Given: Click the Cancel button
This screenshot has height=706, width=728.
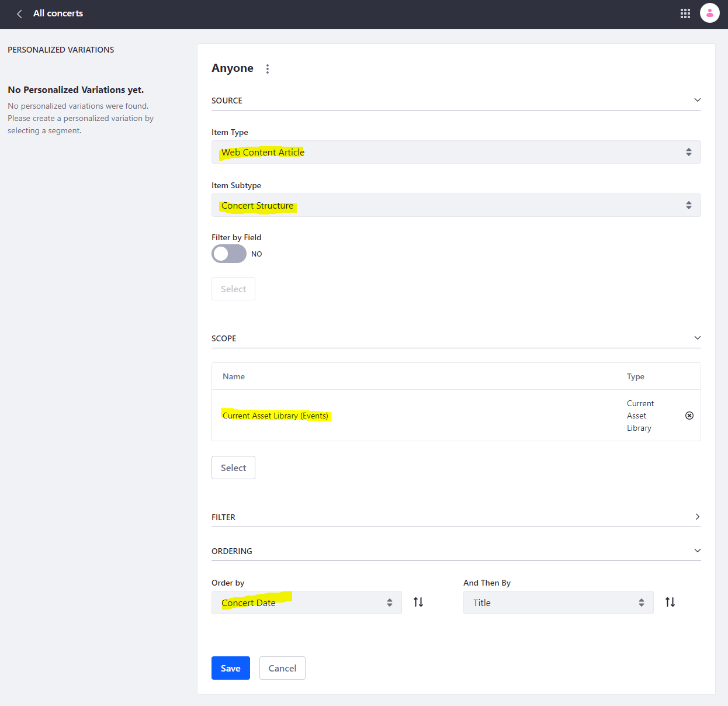Looking at the screenshot, I should [x=282, y=668].
